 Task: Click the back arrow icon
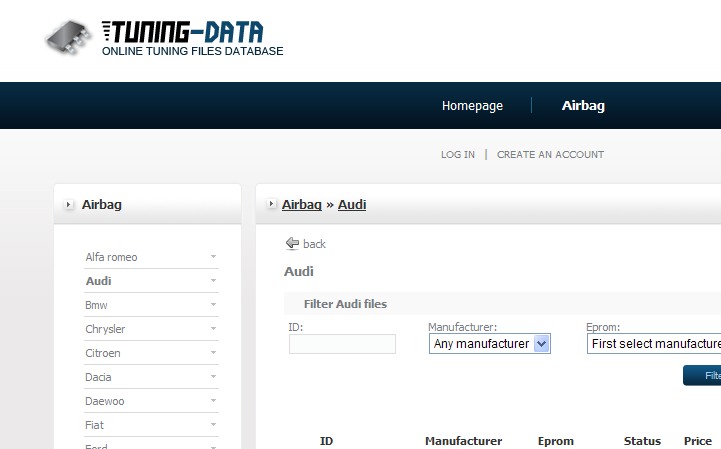[x=292, y=243]
